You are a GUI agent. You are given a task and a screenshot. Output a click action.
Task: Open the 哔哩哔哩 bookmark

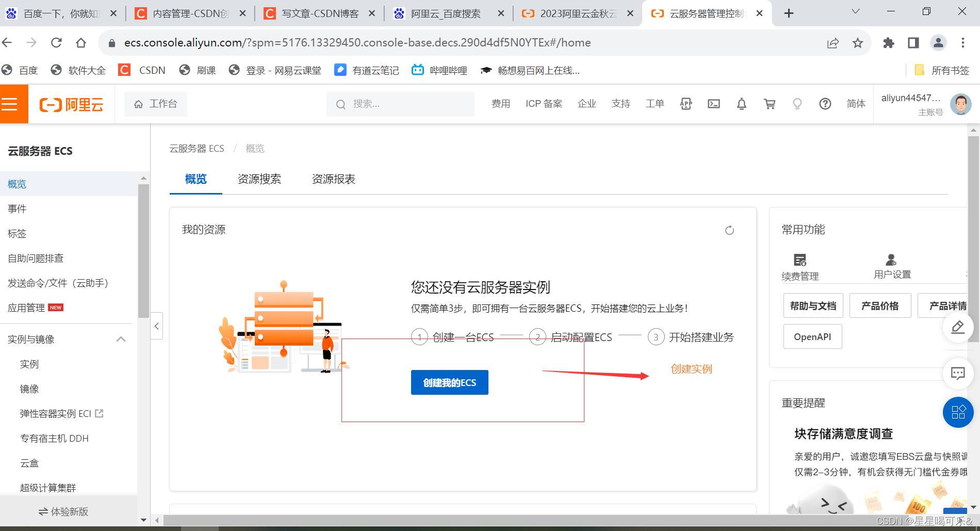coord(439,70)
